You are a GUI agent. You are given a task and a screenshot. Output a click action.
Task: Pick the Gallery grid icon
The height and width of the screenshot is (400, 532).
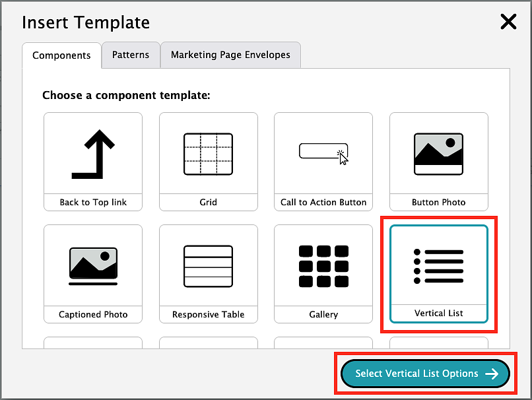(x=323, y=266)
